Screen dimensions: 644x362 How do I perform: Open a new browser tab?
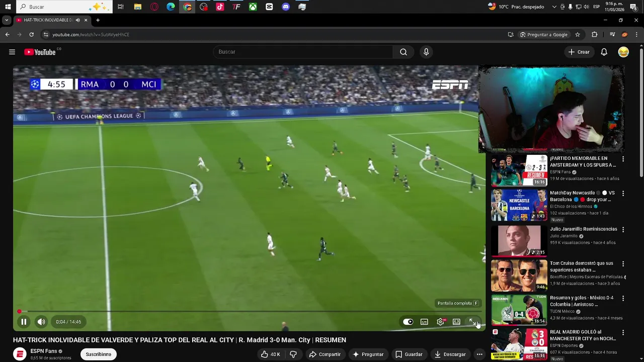98,20
